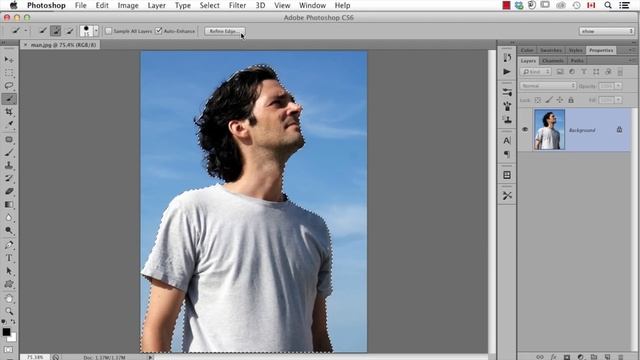Uncheck the Auto-Enhance checkbox
Screen dimensions: 640x360
159,31
